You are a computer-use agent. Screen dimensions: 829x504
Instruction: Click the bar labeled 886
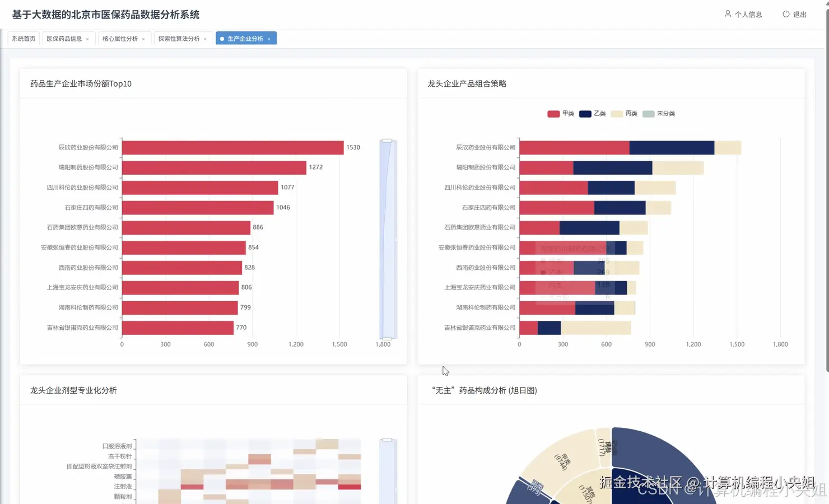click(186, 227)
